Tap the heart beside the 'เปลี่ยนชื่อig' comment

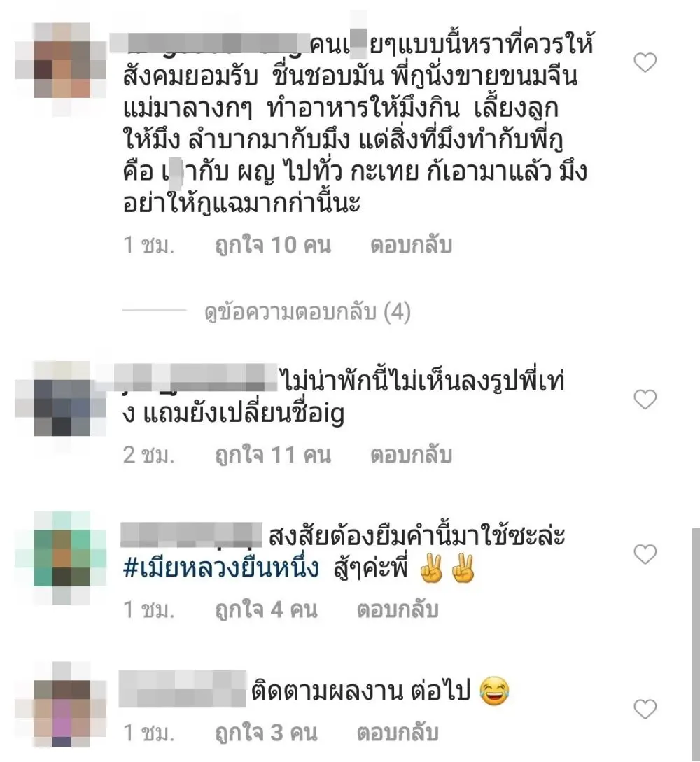point(645,400)
